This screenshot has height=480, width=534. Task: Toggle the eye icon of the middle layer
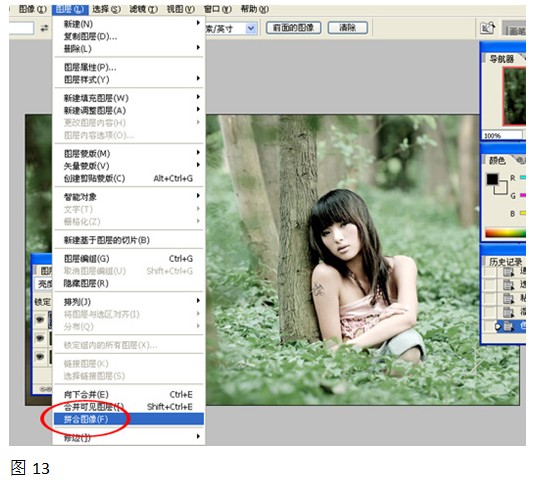(x=40, y=338)
